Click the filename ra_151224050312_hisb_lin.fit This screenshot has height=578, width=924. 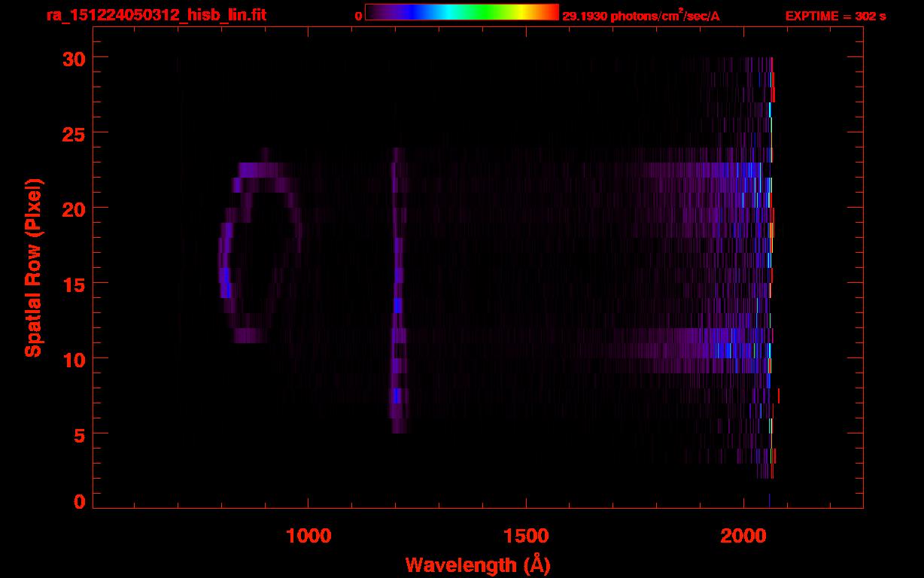click(156, 15)
